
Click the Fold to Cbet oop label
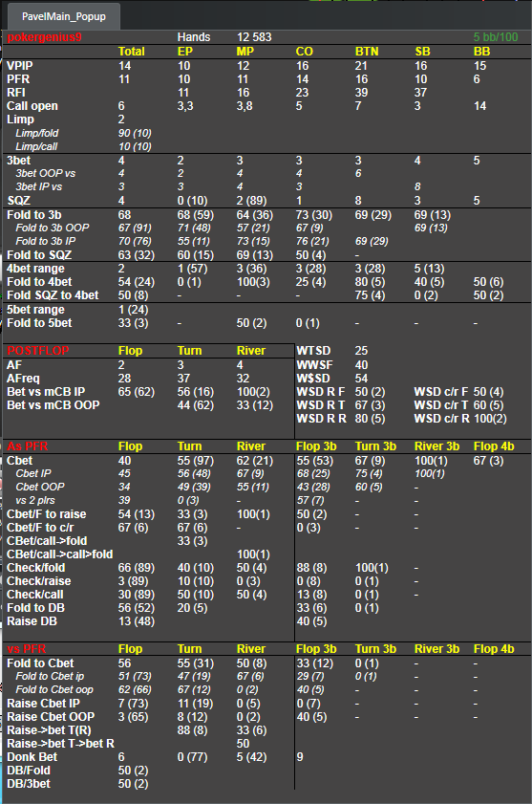pos(54,689)
